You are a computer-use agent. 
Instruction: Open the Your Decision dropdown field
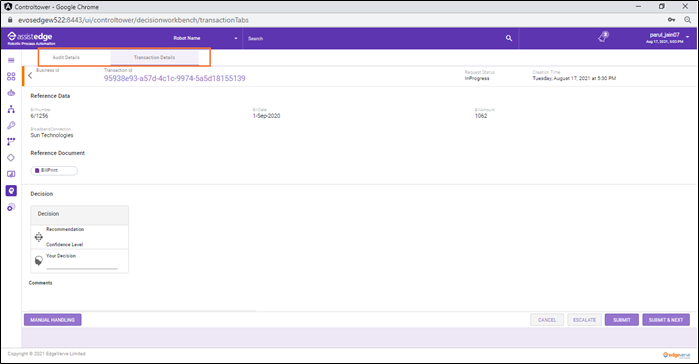click(82, 266)
